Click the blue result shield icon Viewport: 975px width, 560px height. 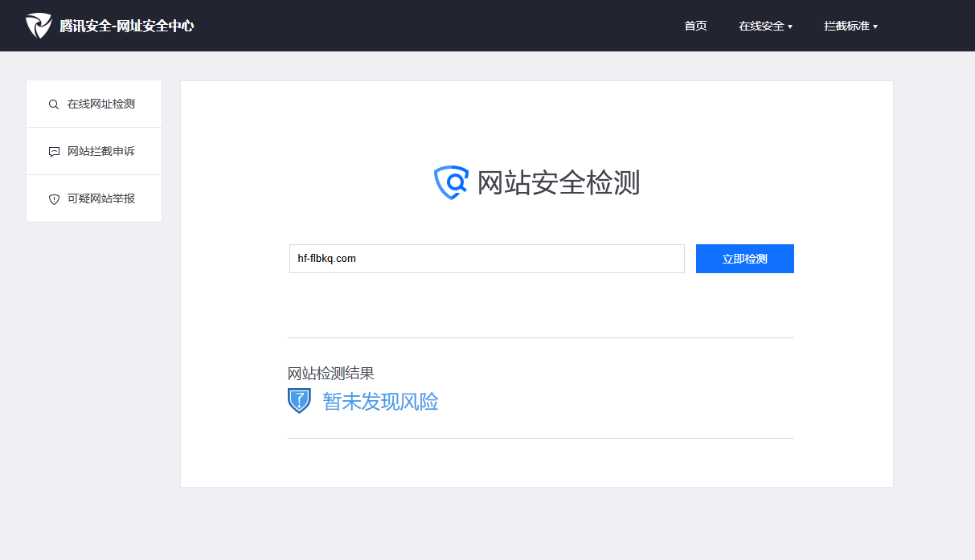coord(299,401)
